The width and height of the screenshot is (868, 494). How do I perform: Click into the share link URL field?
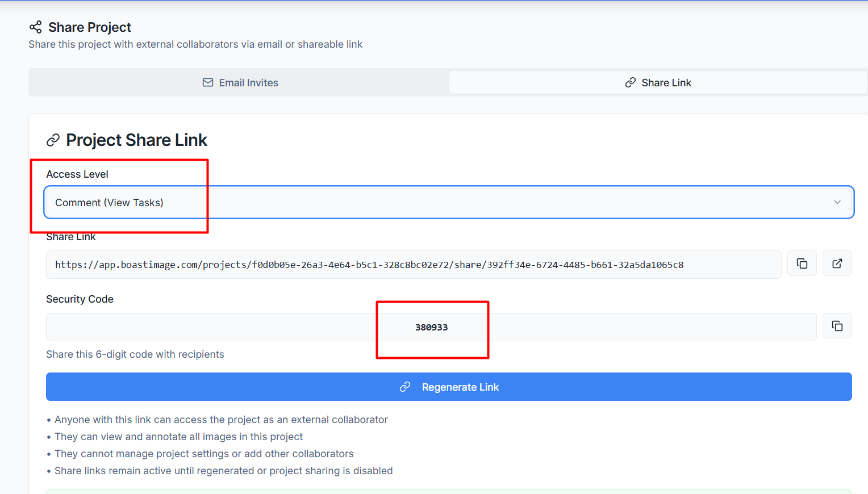(x=413, y=265)
